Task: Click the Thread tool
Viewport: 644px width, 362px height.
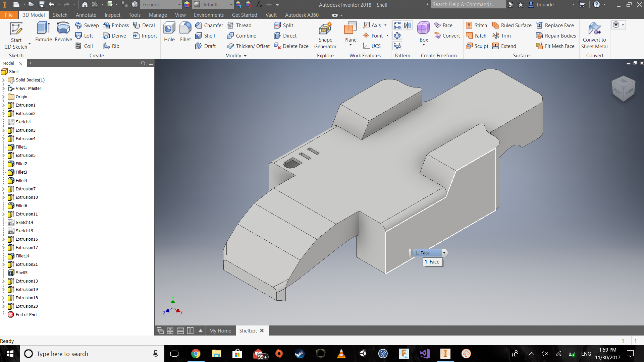Action: [x=239, y=25]
